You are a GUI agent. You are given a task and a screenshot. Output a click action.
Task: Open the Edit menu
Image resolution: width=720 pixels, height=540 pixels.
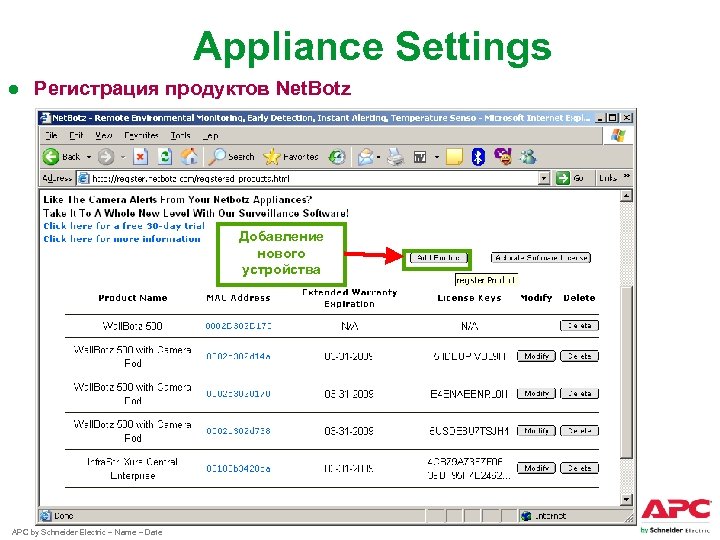pyautogui.click(x=76, y=135)
